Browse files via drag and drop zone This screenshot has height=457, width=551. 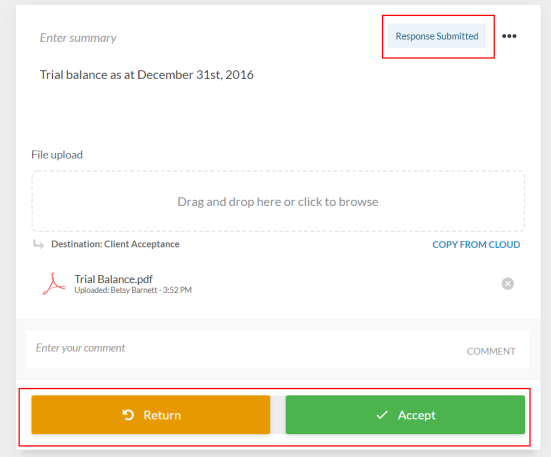tap(278, 201)
